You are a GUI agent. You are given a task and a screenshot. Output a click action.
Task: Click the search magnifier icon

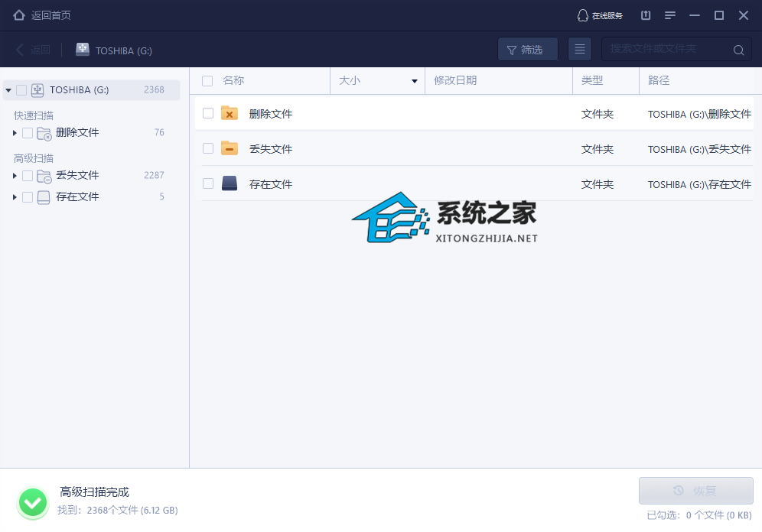pos(738,50)
